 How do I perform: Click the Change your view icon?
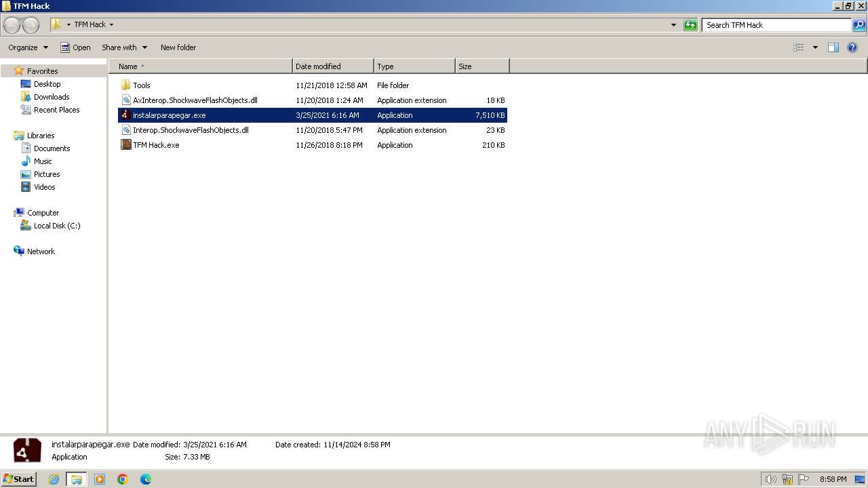[799, 47]
